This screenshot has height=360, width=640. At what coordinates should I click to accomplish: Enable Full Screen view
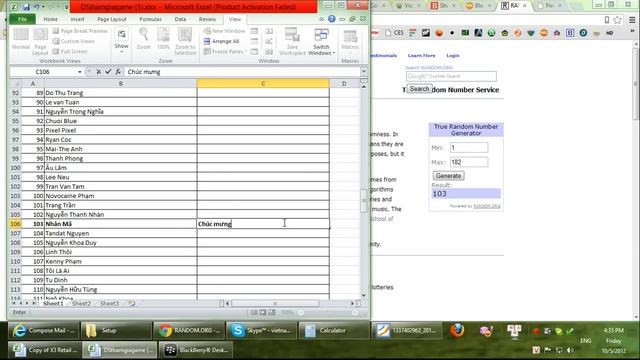(70, 51)
